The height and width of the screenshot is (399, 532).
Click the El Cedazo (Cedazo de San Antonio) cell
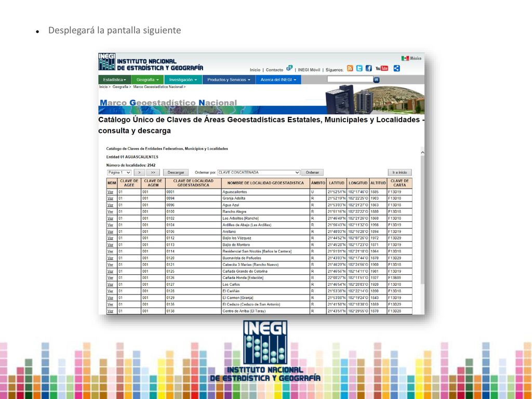point(265,304)
